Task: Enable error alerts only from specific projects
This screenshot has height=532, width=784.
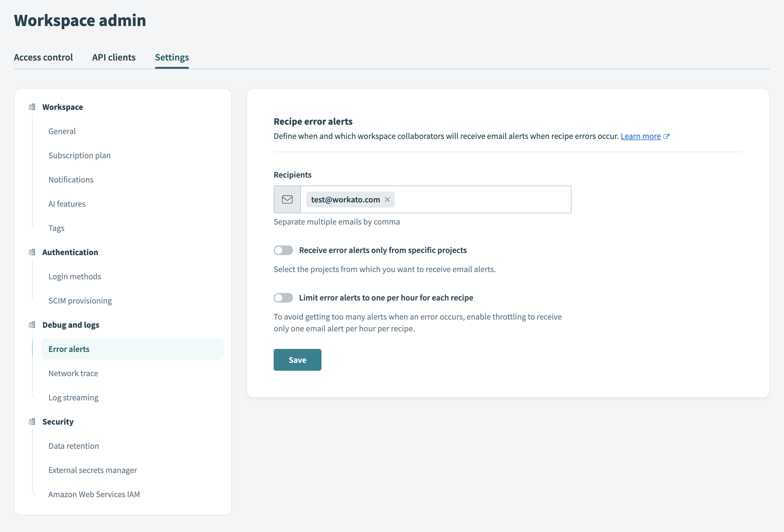Action: coord(283,250)
